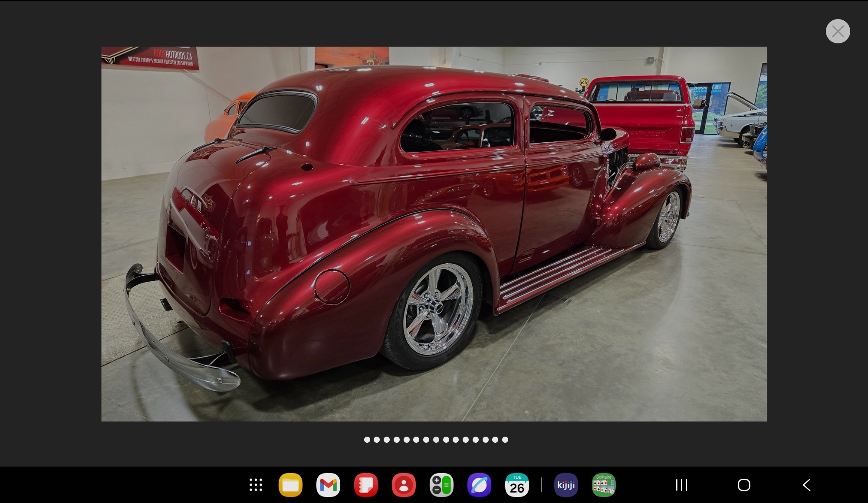The image size is (868, 503).
Task: Tap the Recents navigation button
Action: pyautogui.click(x=681, y=485)
